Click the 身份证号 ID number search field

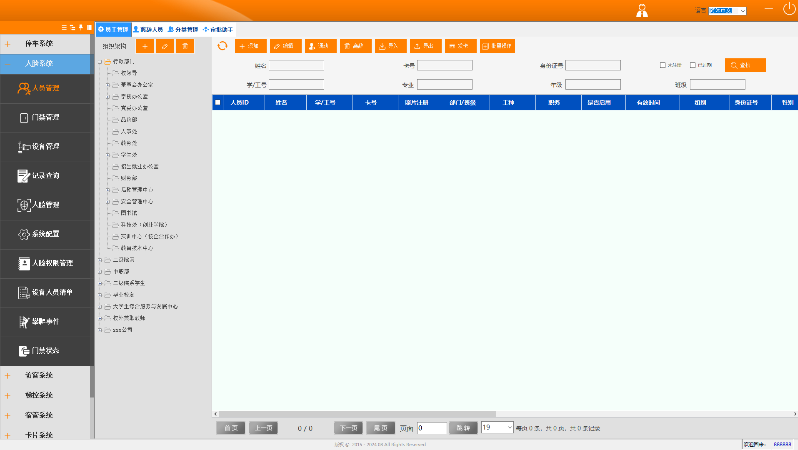[x=593, y=65]
